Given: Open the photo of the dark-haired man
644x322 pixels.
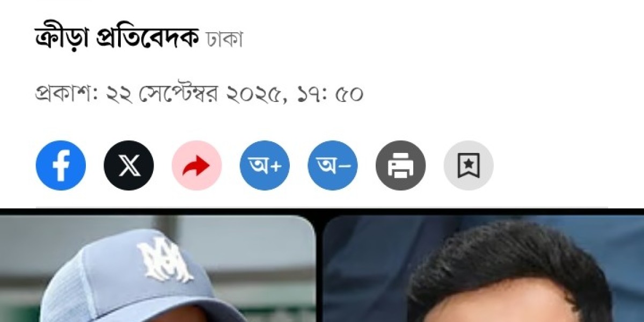Looking at the screenshot, I should [483, 268].
